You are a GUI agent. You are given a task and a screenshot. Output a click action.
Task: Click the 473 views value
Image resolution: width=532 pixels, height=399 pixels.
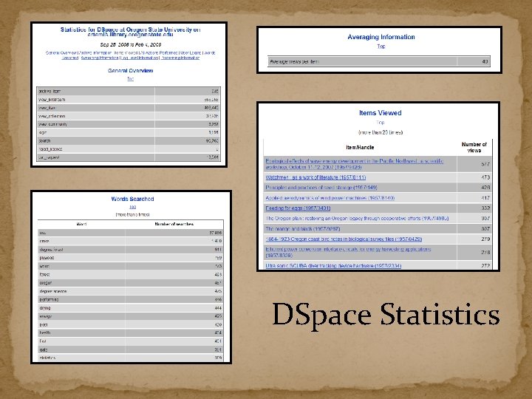click(485, 177)
